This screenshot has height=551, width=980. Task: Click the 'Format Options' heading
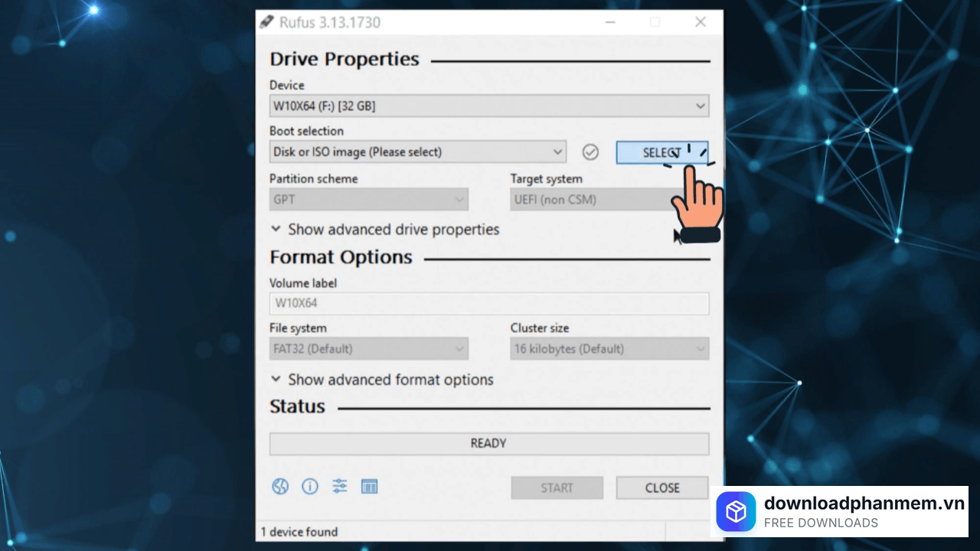tap(341, 257)
